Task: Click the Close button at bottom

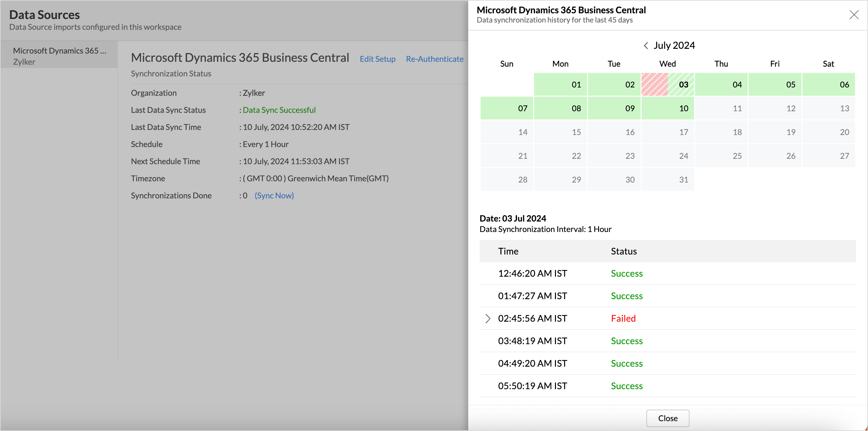Action: [x=667, y=418]
